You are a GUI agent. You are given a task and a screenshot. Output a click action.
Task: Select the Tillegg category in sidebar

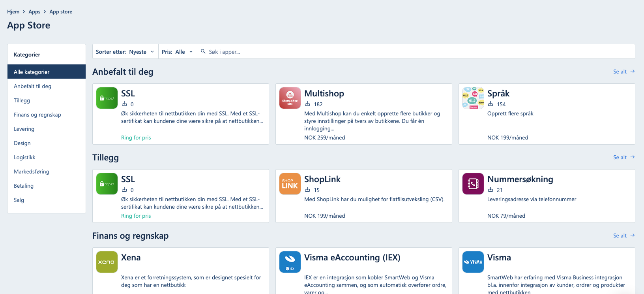click(x=47, y=100)
